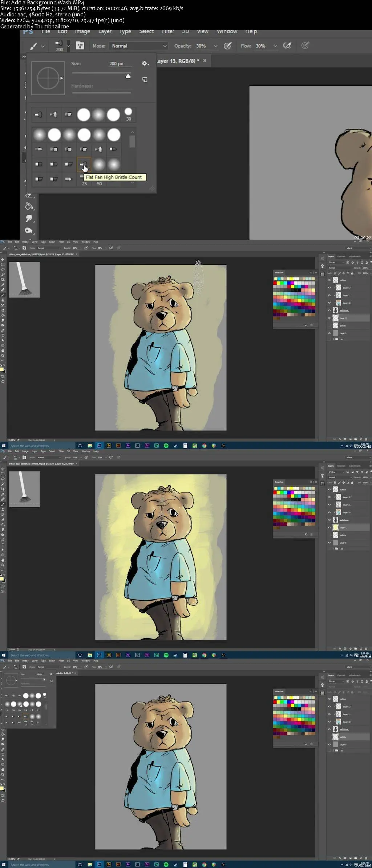372x868 pixels.
Task: Click Opacity value 30% field in 00:00:22 frame
Action: (202, 46)
